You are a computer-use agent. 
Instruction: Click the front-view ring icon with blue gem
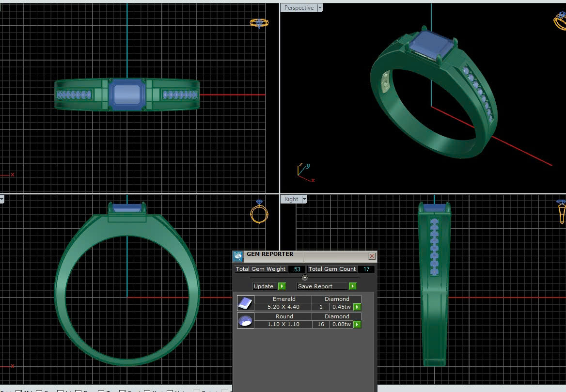[x=259, y=212]
